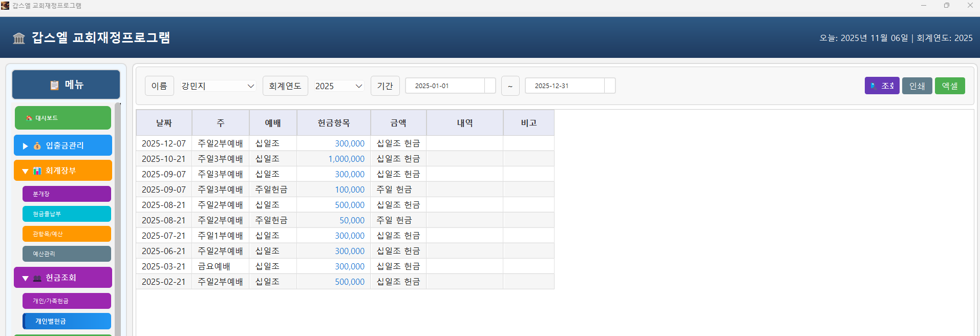Screen dimensions: 980x336
Task: Click the 금액 column header
Action: (x=398, y=123)
